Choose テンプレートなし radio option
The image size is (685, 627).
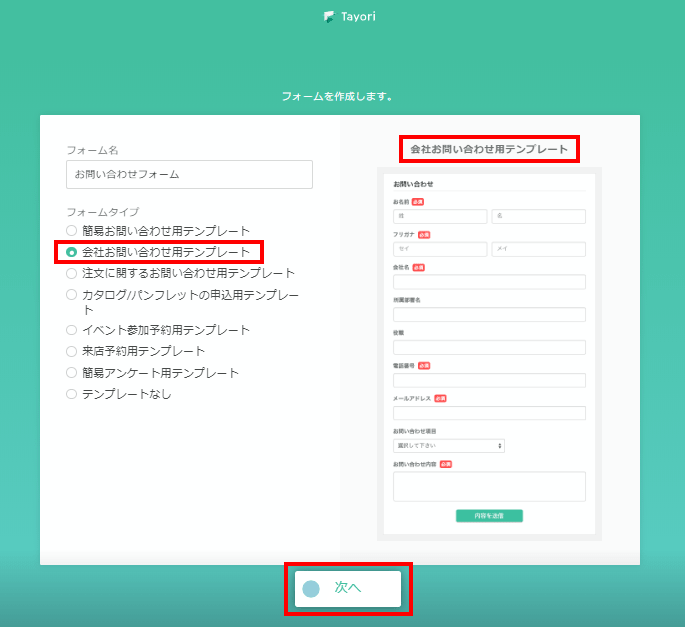coord(72,394)
